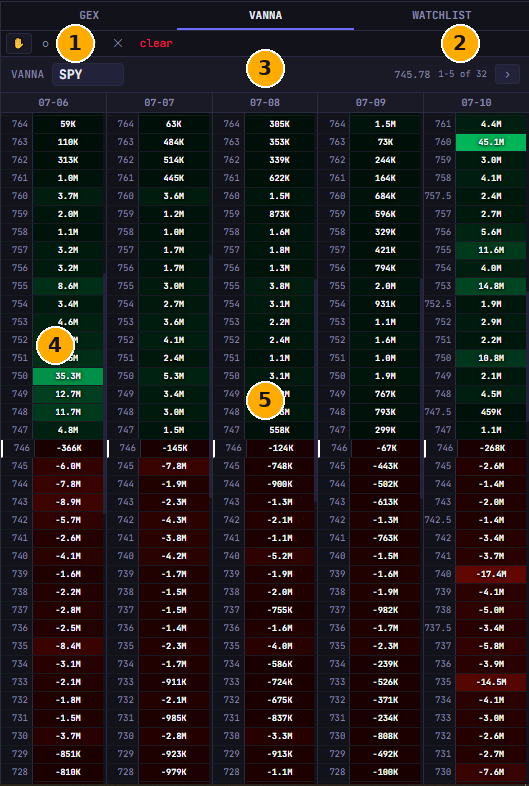The width and height of the screenshot is (529, 786).
Task: Switch to the GEX tab
Action: (89, 15)
